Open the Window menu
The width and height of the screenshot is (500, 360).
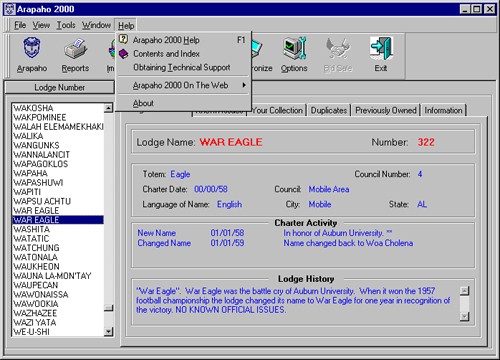[96, 25]
